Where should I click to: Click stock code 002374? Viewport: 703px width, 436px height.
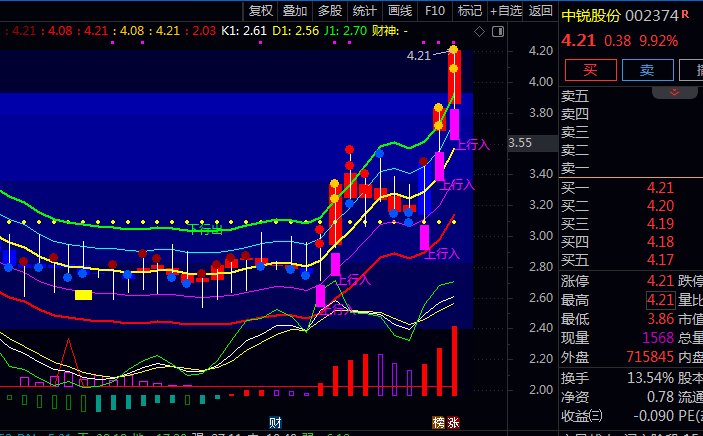[x=652, y=16]
